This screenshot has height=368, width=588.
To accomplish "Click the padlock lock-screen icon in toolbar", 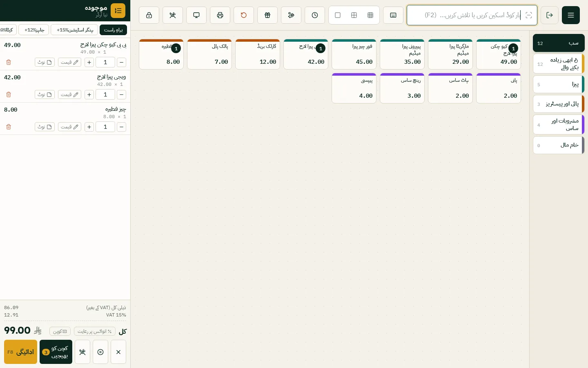I will (149, 15).
